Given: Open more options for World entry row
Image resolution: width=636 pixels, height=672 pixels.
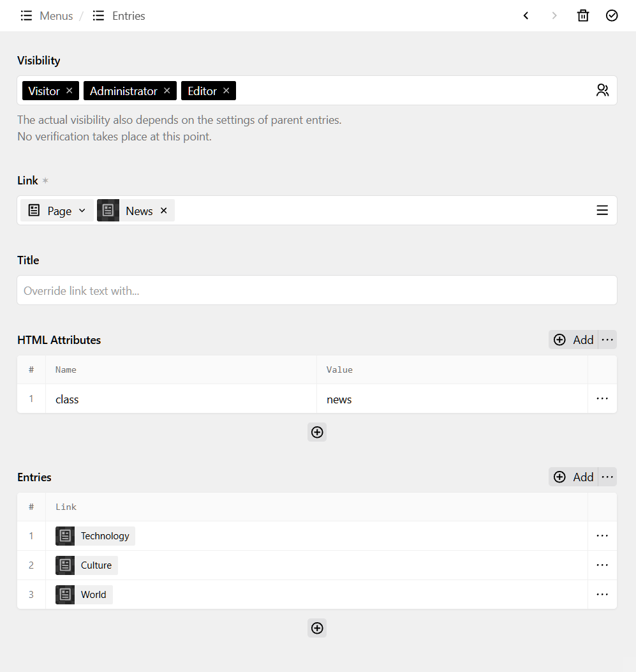Looking at the screenshot, I should tap(602, 594).
